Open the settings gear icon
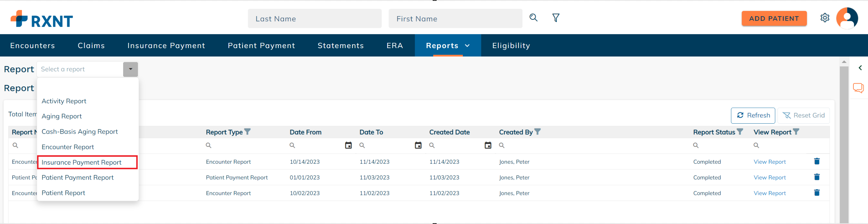868x224 pixels. click(824, 18)
